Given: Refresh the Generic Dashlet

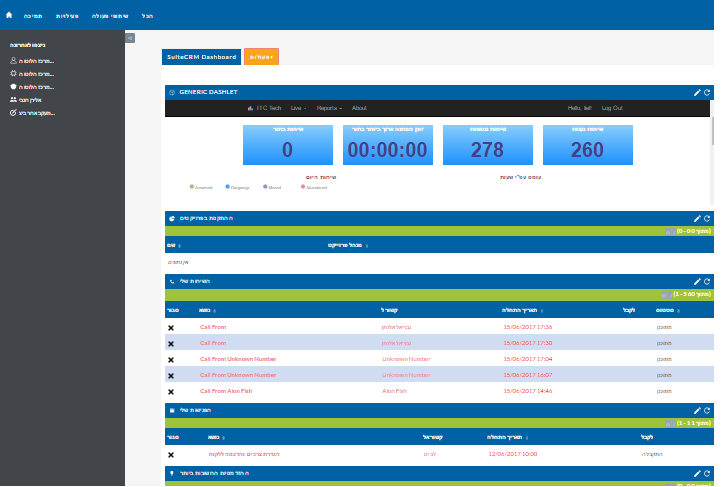Looking at the screenshot, I should 707,93.
